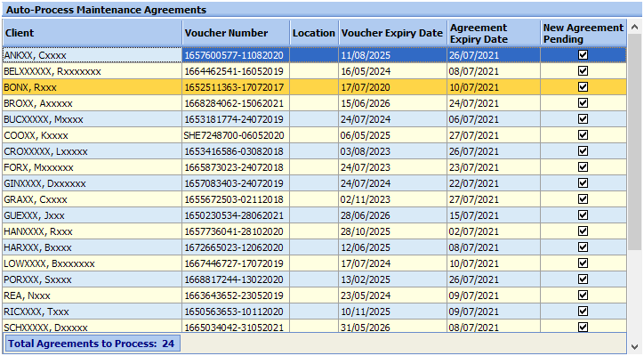This screenshot has height=356, width=644.
Task: Uncheck New Agreement Pending for ANKXX, Cxxxx
Action: (x=583, y=54)
